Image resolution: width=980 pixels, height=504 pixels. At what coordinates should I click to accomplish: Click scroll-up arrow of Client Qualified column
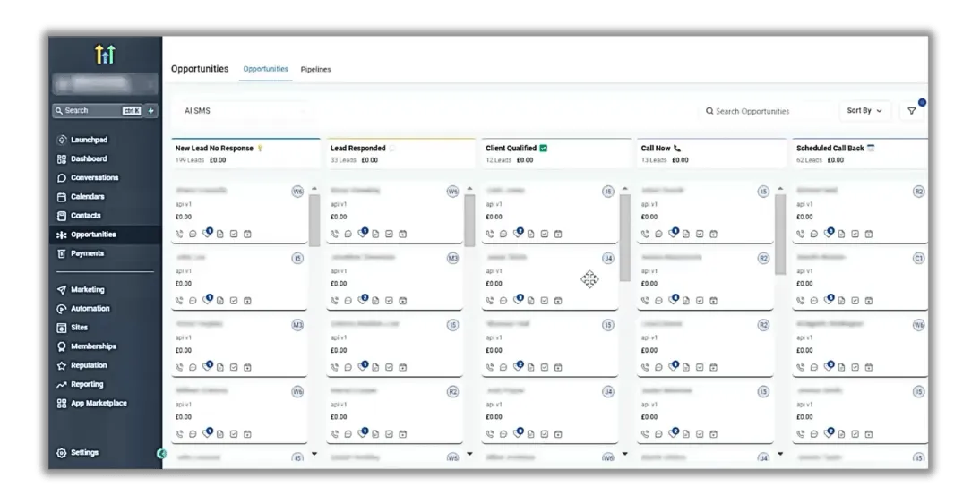click(x=625, y=189)
